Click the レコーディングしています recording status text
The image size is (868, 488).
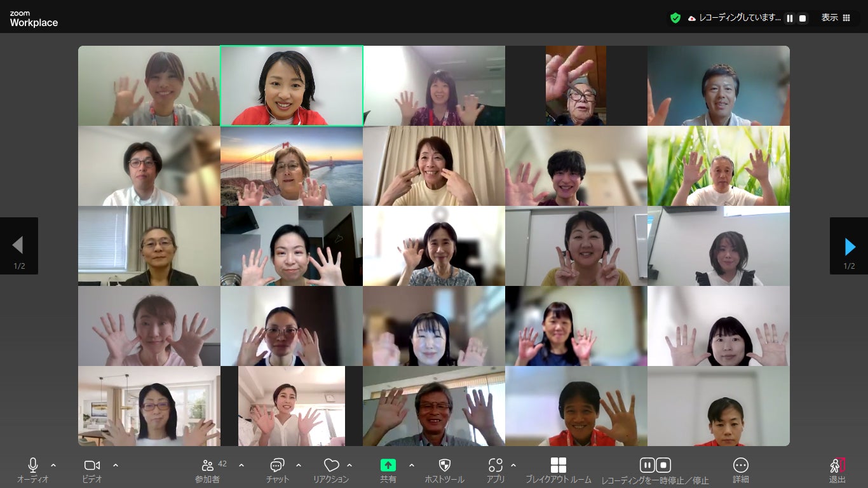coord(740,18)
